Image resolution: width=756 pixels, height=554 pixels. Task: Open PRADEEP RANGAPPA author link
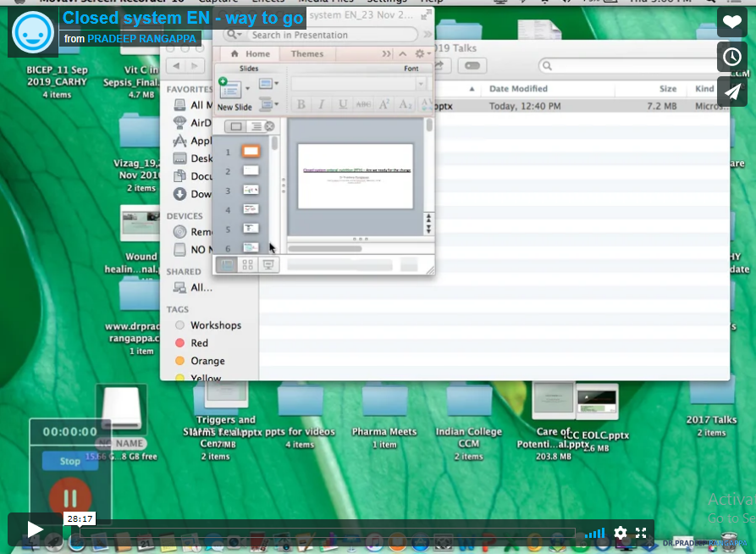(141, 39)
